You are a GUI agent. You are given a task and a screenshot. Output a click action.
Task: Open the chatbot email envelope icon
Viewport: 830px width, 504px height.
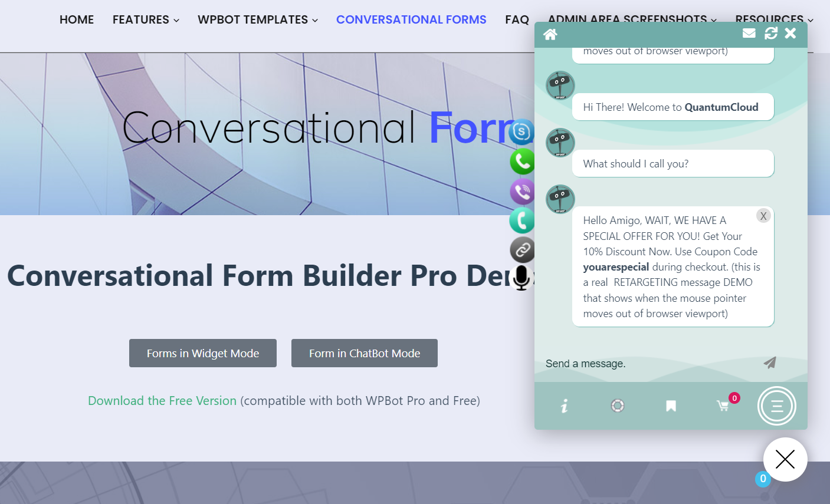[749, 33]
